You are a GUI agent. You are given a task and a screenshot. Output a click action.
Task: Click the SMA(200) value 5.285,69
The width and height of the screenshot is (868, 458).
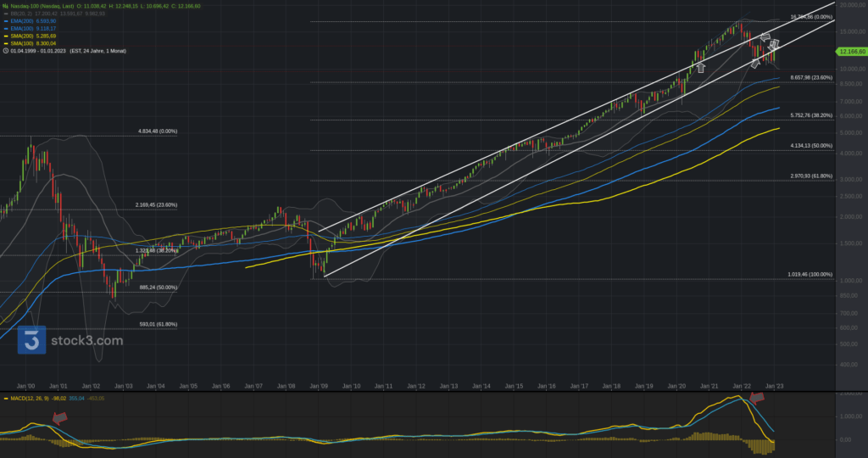coord(46,36)
